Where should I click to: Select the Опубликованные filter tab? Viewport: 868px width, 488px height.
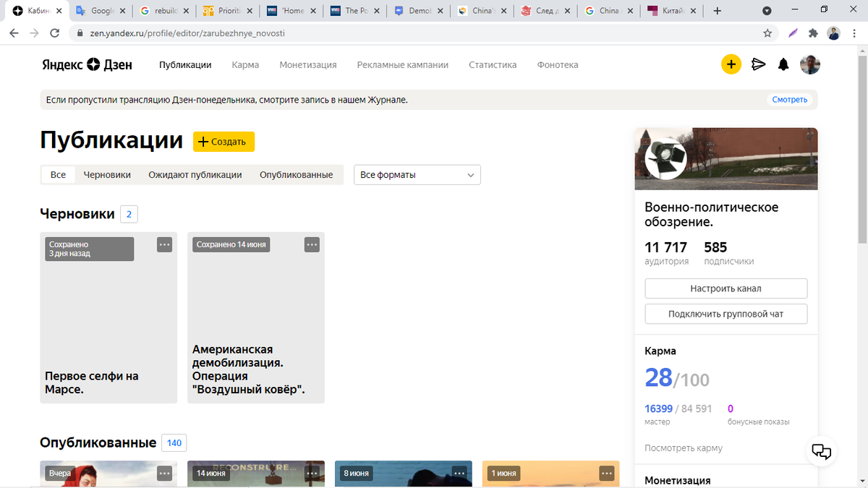[297, 175]
